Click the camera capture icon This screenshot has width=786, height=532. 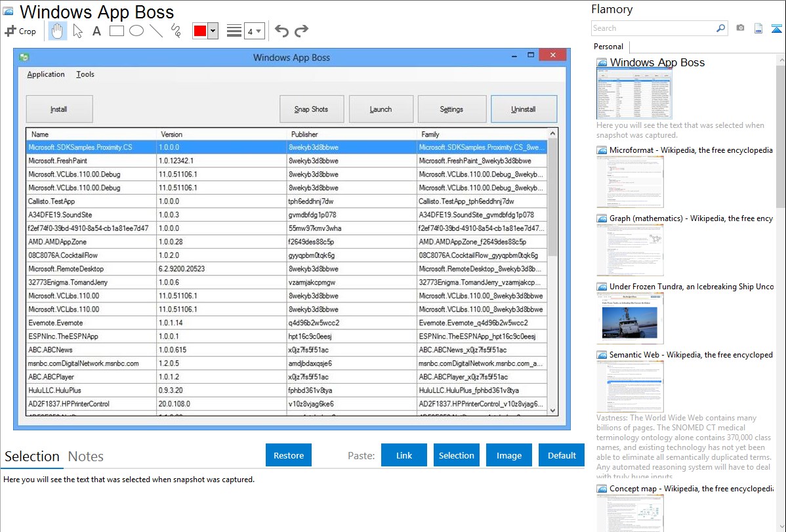pyautogui.click(x=740, y=28)
